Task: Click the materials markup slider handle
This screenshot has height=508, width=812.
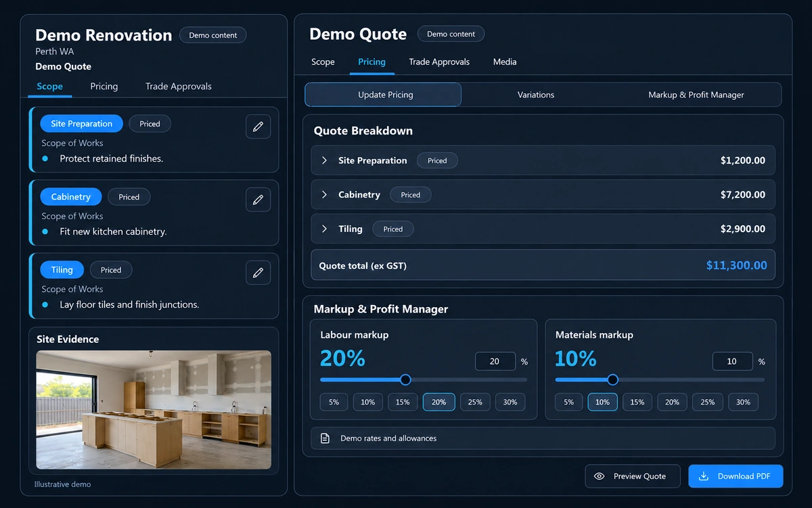Action: (613, 379)
